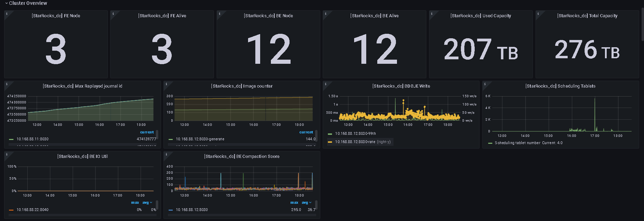Click green swatch beside 10.168.88.12:8030-99th
The image size is (644, 221).
[x=330, y=134]
